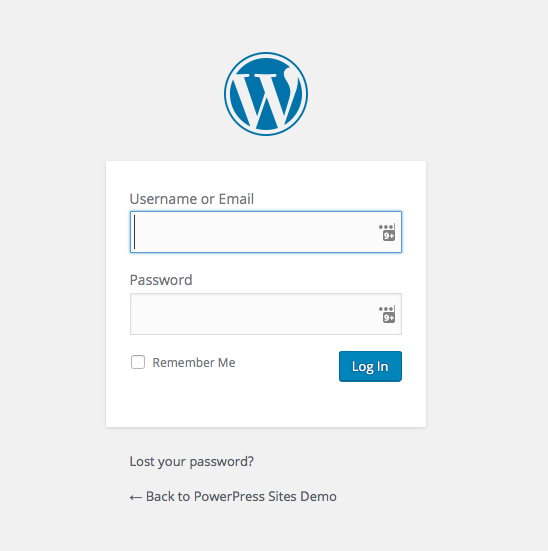This screenshot has height=551, width=548.
Task: Click the Log In button
Action: pos(370,366)
